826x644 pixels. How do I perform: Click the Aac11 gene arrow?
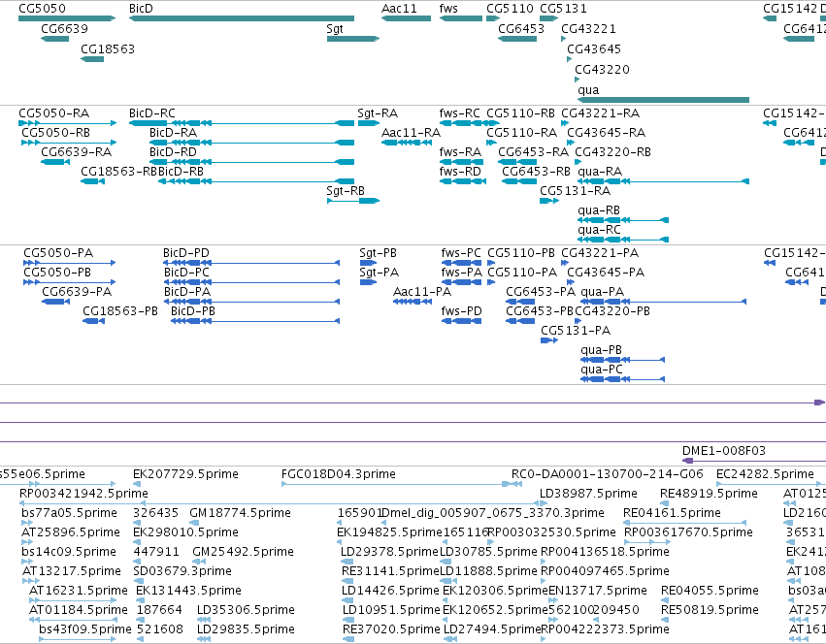click(x=406, y=18)
